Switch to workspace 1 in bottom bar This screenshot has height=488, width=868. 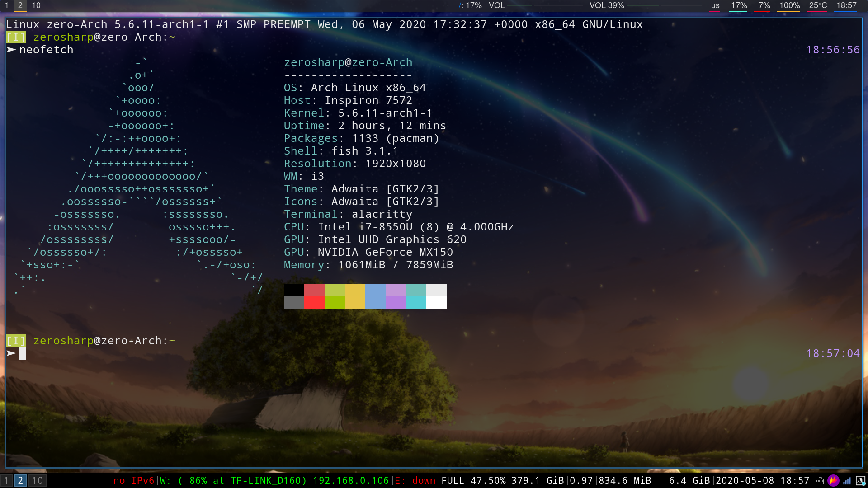coord(6,480)
